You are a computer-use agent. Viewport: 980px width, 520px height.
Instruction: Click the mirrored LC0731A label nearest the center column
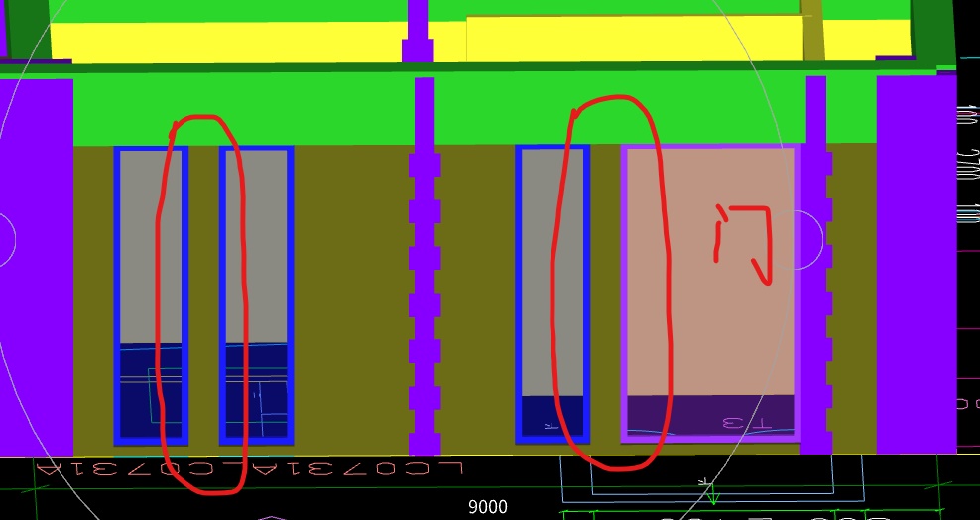[x=356, y=468]
